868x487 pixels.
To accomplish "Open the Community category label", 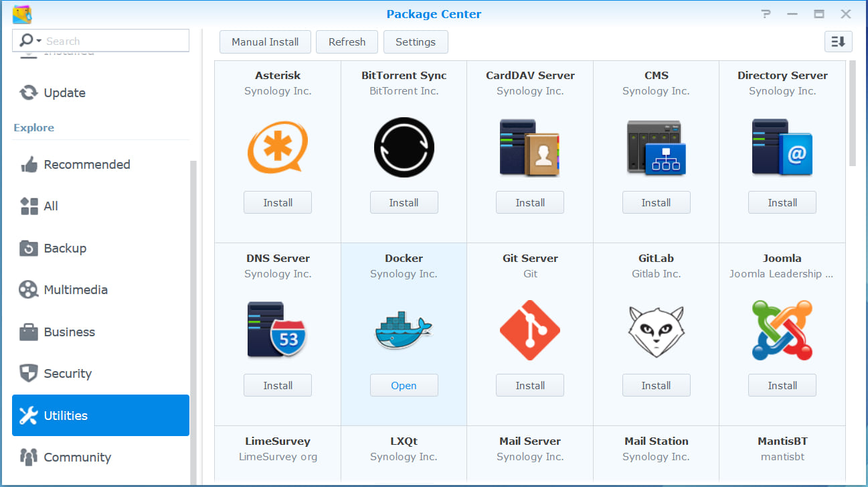I will tap(78, 458).
